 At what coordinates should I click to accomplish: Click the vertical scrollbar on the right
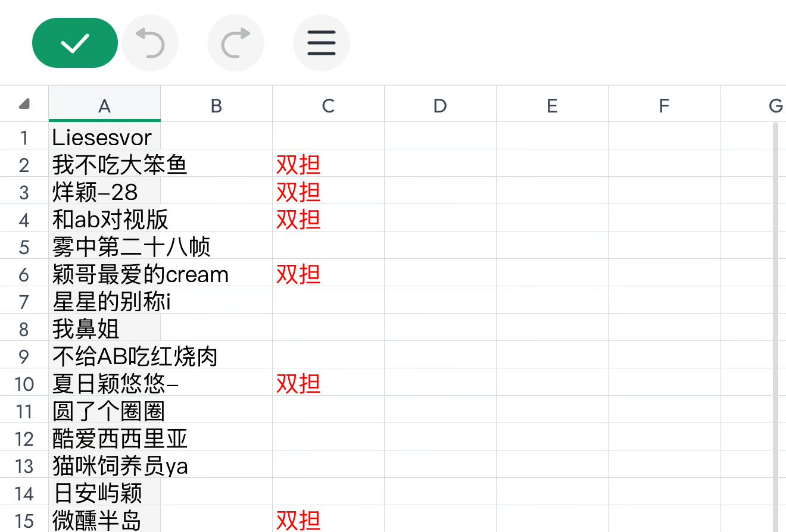coord(775,327)
